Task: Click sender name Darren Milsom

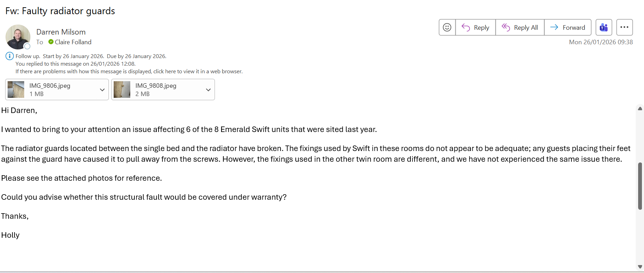Action: (x=61, y=32)
